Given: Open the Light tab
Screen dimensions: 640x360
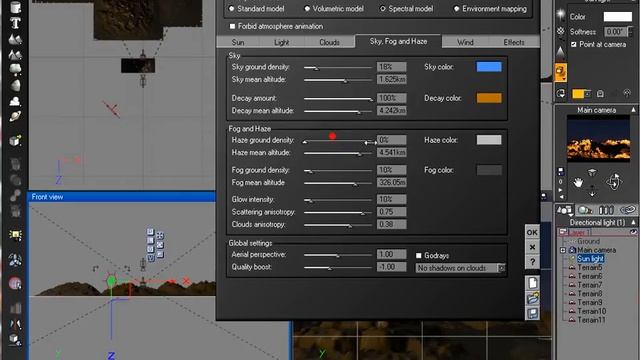Looking at the screenshot, I should point(282,42).
